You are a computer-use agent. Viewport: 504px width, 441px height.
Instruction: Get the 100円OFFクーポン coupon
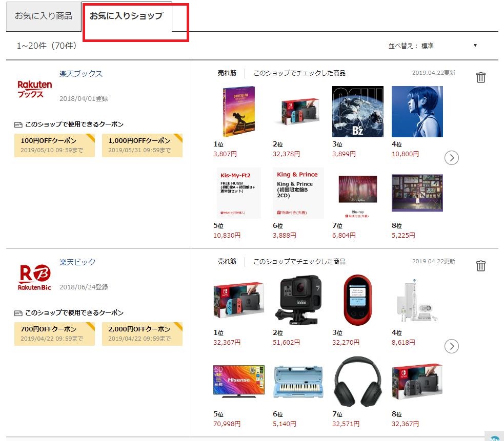coord(54,145)
